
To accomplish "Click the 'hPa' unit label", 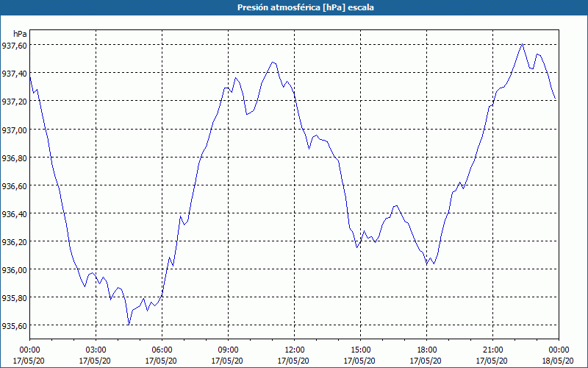I will (x=20, y=34).
